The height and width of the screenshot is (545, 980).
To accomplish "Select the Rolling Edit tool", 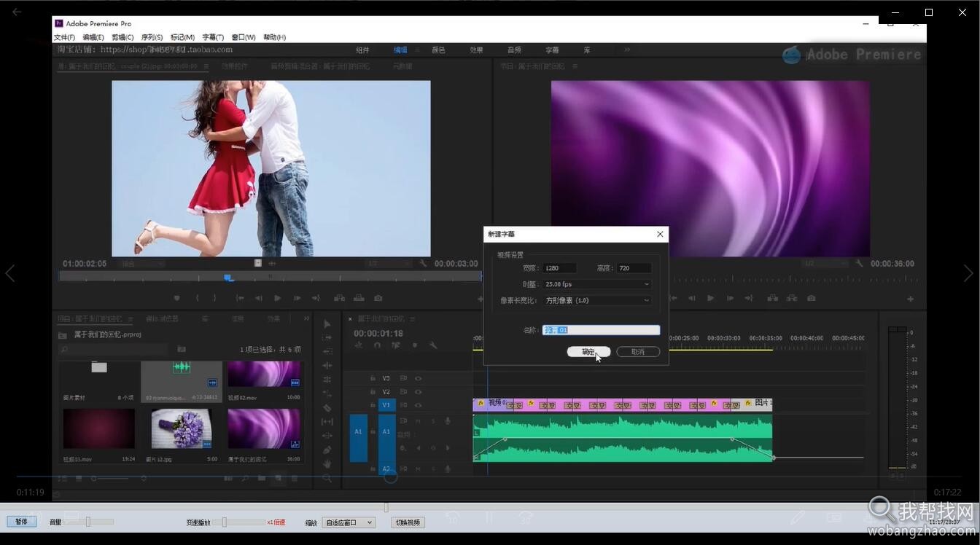I will (x=327, y=366).
